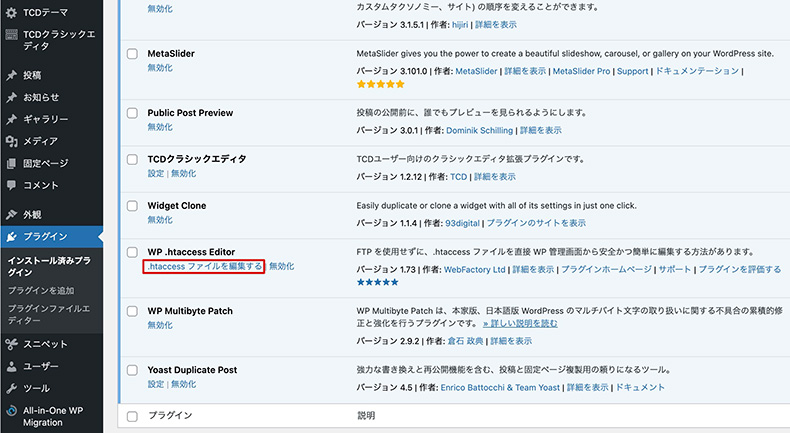790x433 pixels.
Task: Tick the Yoast Duplicate Post checkbox
Action: [132, 368]
